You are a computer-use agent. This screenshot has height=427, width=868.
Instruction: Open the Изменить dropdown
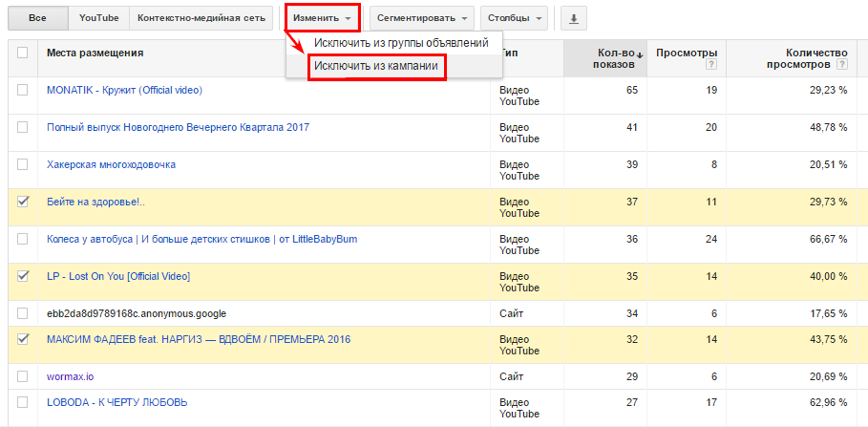pos(322,18)
